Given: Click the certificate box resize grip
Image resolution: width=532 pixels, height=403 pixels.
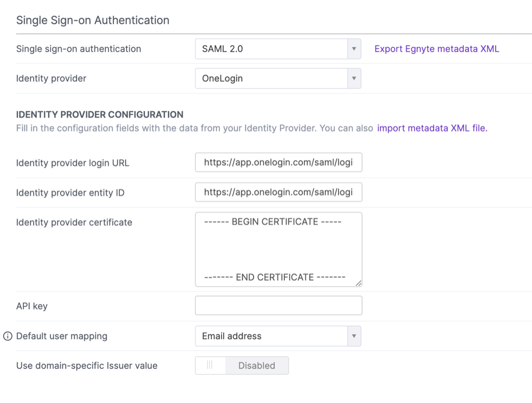Looking at the screenshot, I should click(x=358, y=283).
